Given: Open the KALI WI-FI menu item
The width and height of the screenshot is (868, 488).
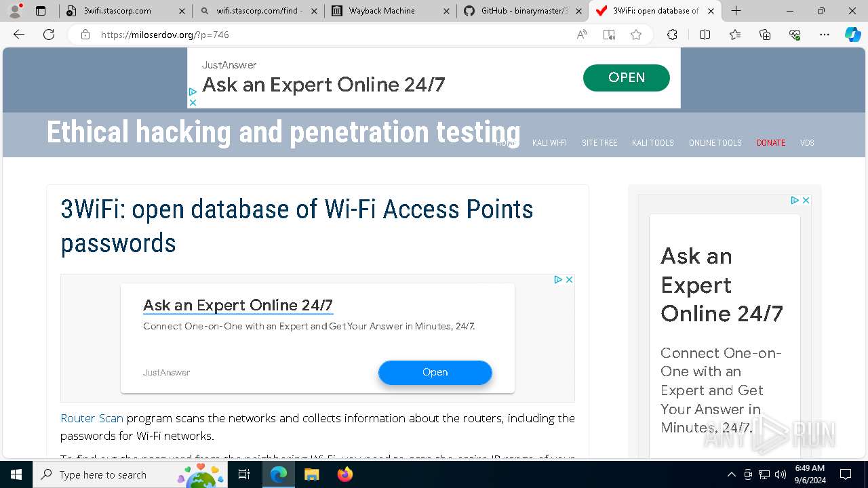Looking at the screenshot, I should point(549,143).
